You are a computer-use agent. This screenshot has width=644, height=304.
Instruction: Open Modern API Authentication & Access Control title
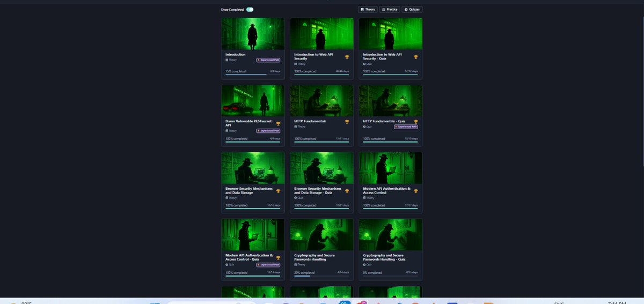(386, 190)
